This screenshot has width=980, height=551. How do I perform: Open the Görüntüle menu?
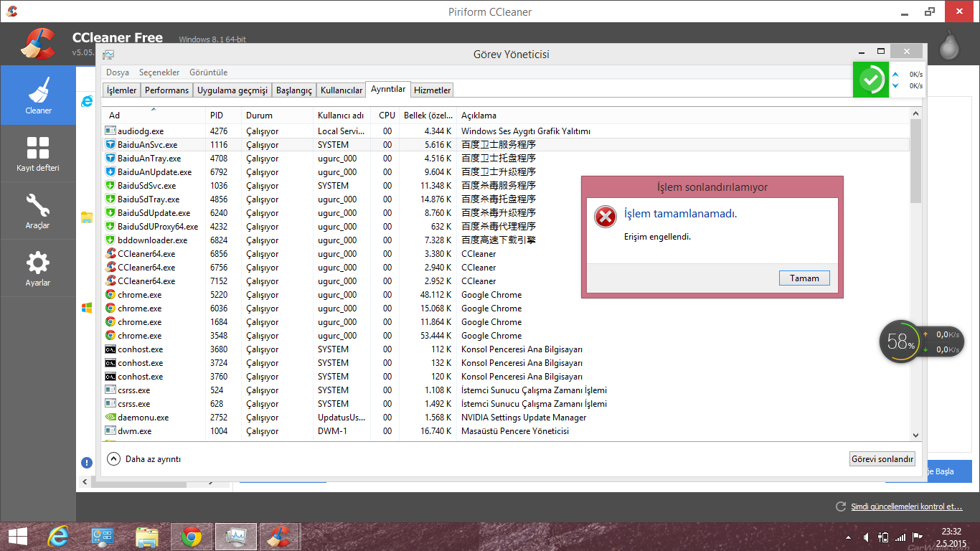[x=208, y=72]
